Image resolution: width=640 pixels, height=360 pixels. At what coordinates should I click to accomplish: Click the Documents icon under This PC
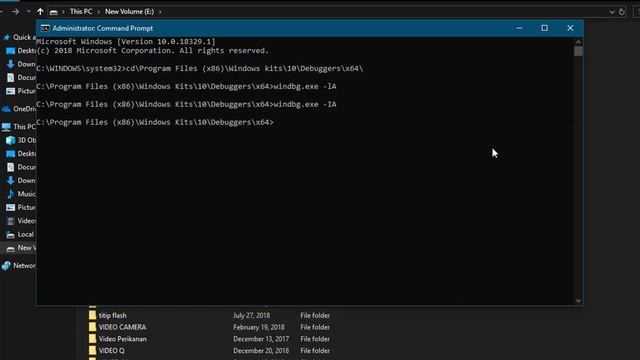coord(10,167)
